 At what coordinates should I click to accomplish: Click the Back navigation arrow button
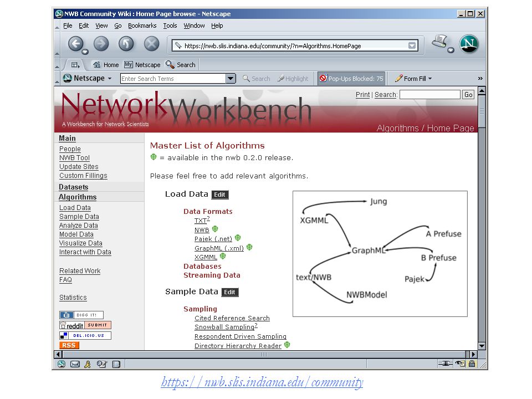76,43
